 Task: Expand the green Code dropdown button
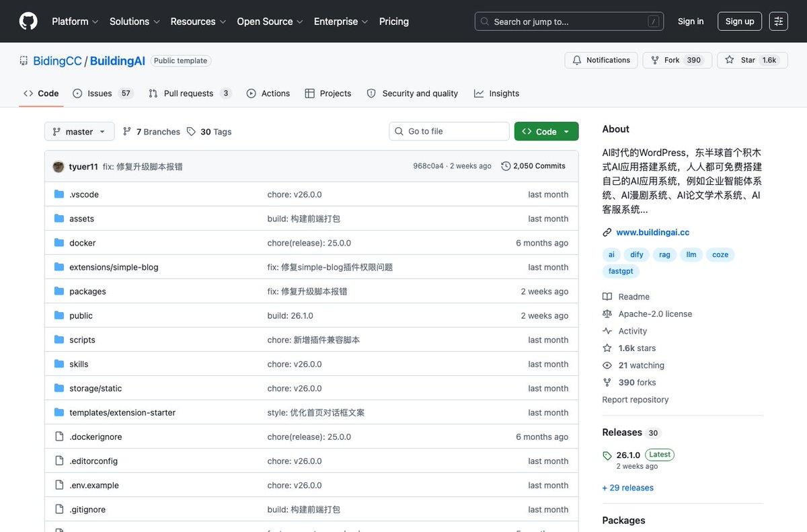pyautogui.click(x=546, y=131)
